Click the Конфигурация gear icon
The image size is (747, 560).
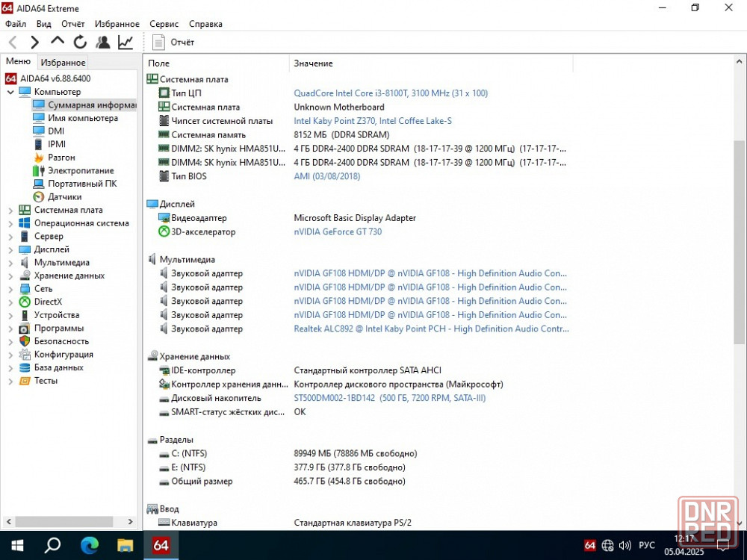pyautogui.click(x=25, y=355)
